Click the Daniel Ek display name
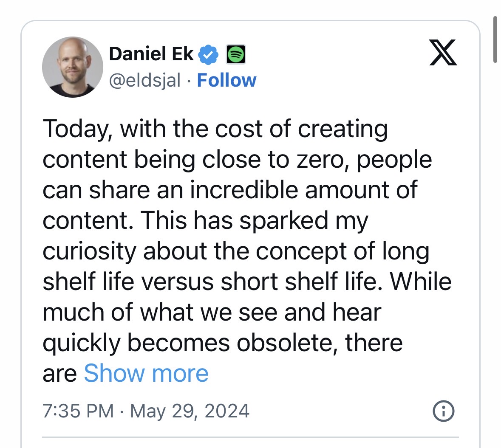Image resolution: width=501 pixels, height=448 pixels. (151, 54)
